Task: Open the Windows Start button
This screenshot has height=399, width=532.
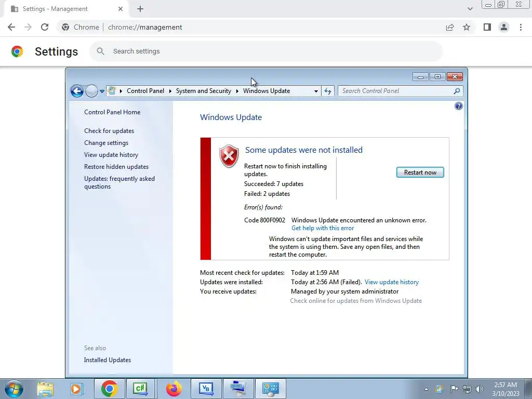Action: [14, 389]
